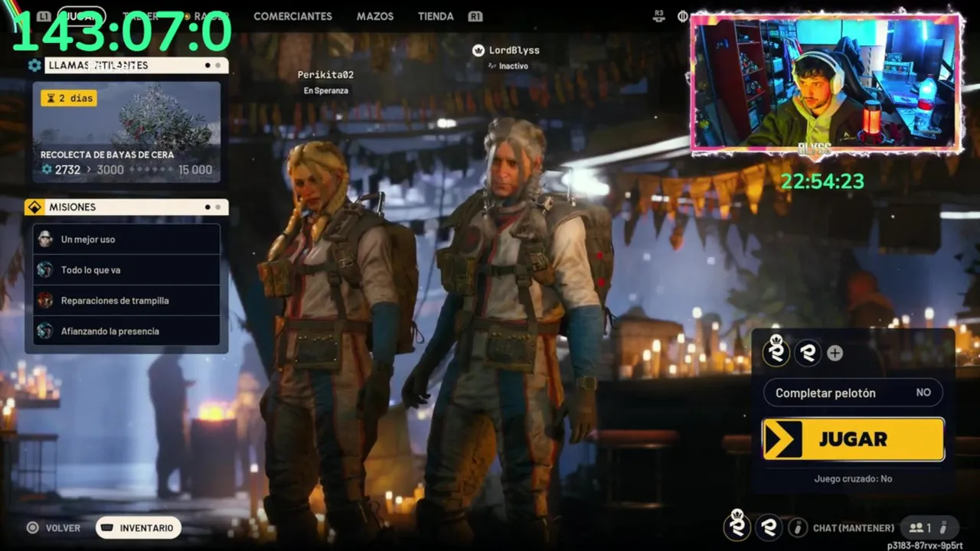Open Chat (Mantener) prompt

(x=854, y=528)
